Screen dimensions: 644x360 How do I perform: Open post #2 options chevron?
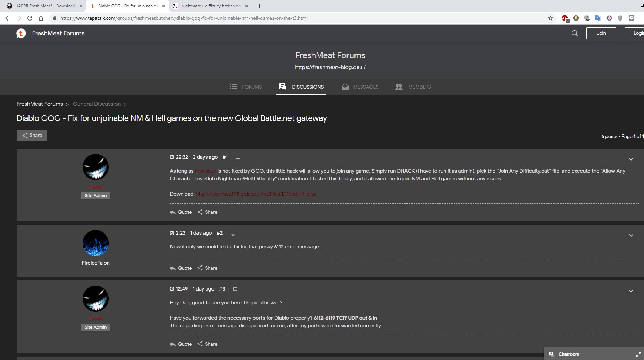pos(631,235)
